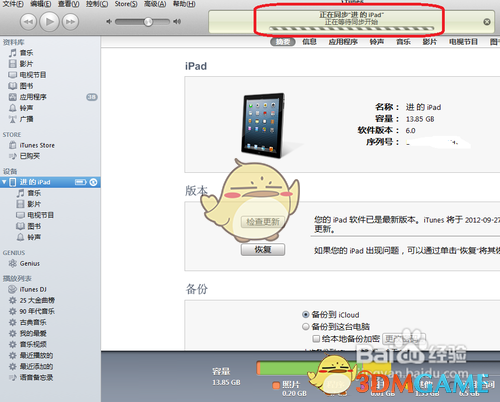Switch to the 音乐 tab
The width and height of the screenshot is (500, 402).
(x=403, y=42)
